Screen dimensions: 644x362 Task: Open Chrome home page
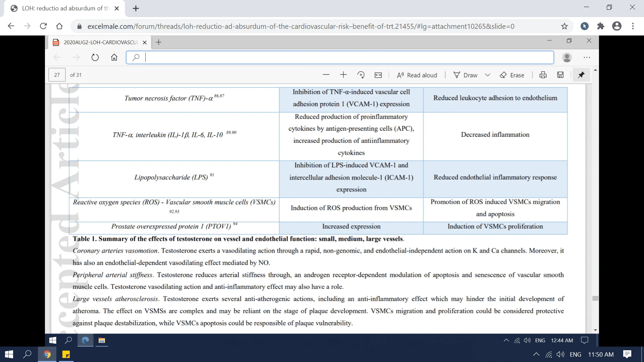[x=59, y=26]
